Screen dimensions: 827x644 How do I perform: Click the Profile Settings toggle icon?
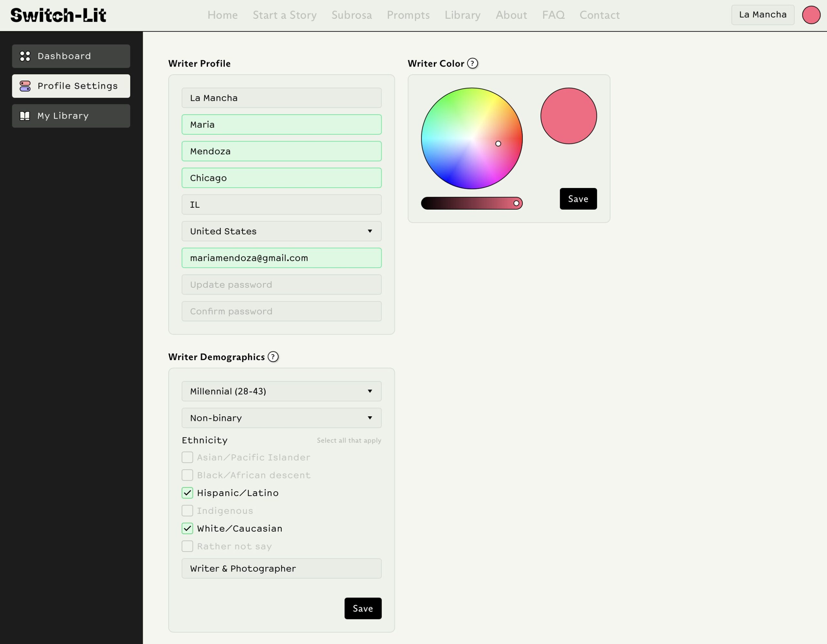pos(25,86)
